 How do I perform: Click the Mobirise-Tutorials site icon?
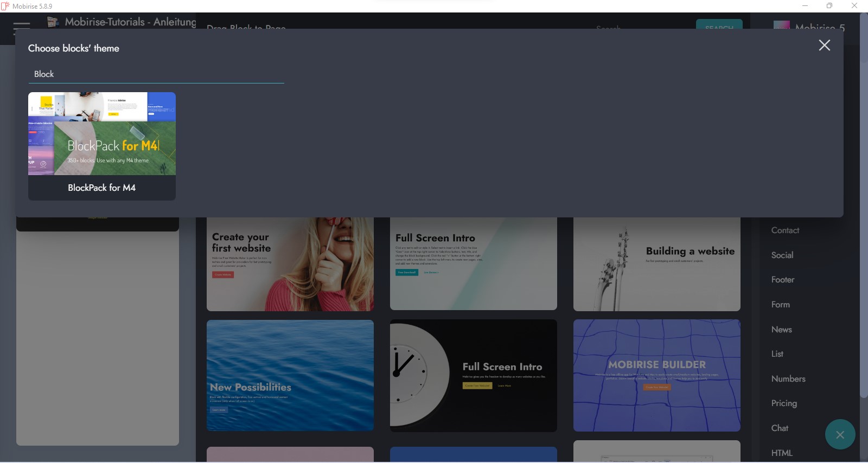53,22
